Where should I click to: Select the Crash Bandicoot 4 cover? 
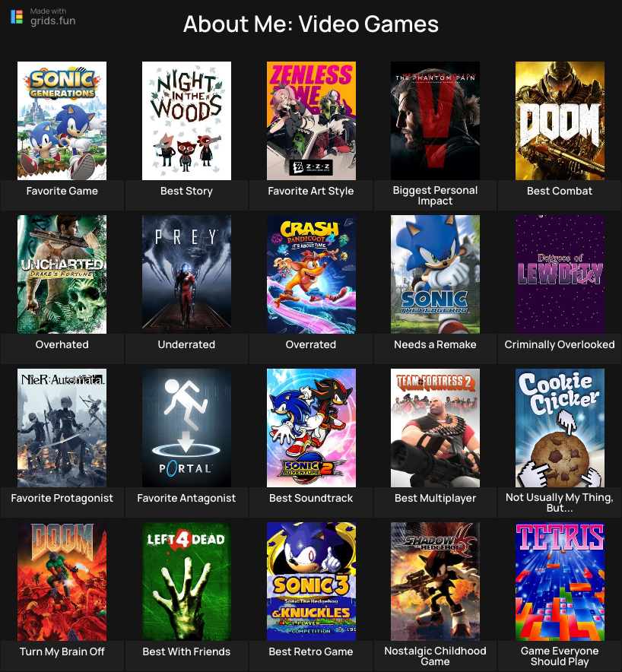click(311, 274)
